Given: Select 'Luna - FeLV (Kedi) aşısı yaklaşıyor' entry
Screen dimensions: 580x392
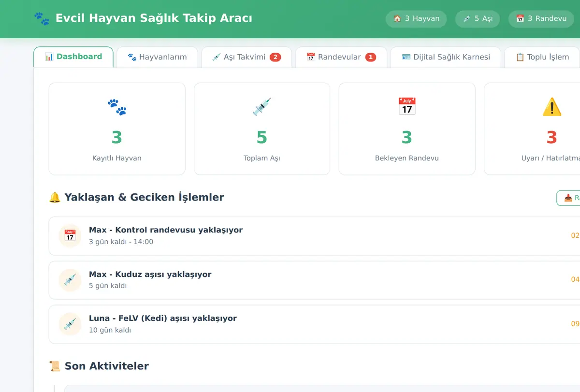Looking at the screenshot, I should [x=314, y=324].
